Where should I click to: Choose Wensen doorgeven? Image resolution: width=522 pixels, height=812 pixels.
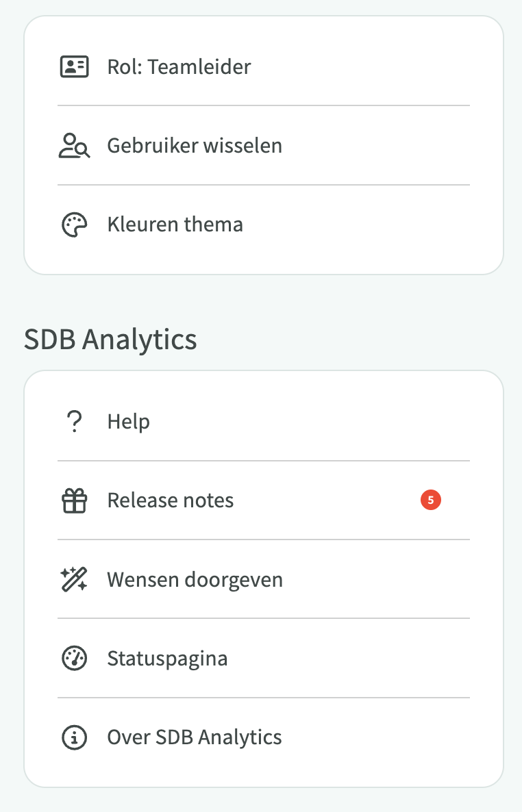tap(195, 580)
